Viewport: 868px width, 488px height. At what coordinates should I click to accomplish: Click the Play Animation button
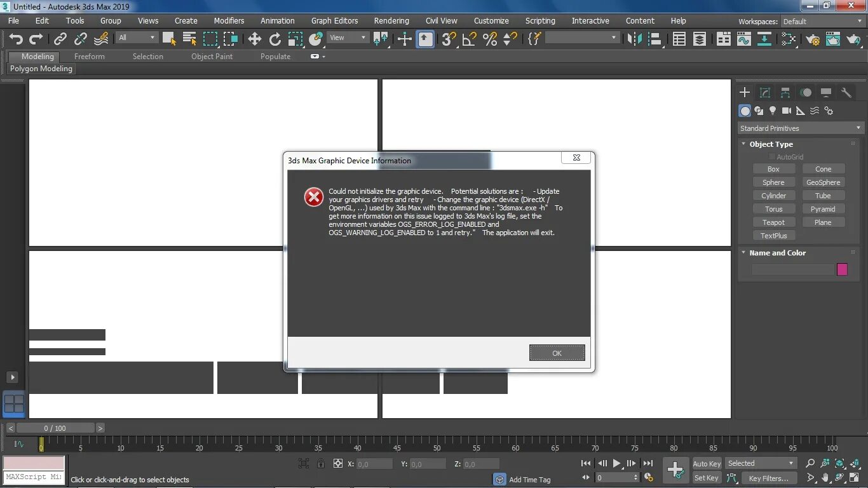coord(616,464)
